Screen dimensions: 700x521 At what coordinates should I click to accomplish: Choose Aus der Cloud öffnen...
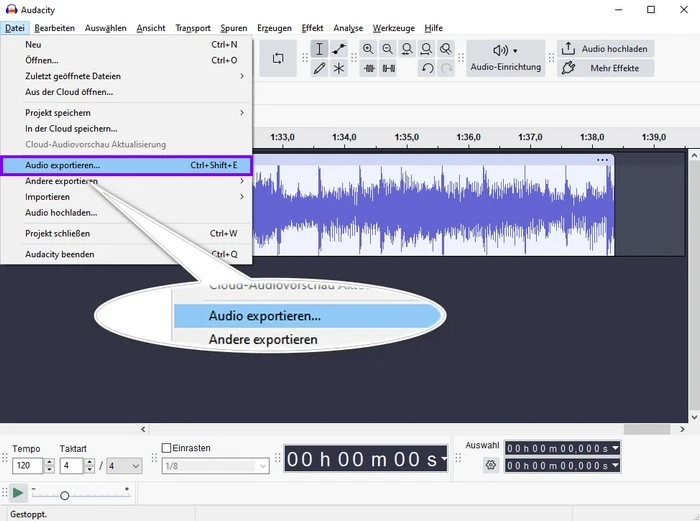click(x=127, y=92)
